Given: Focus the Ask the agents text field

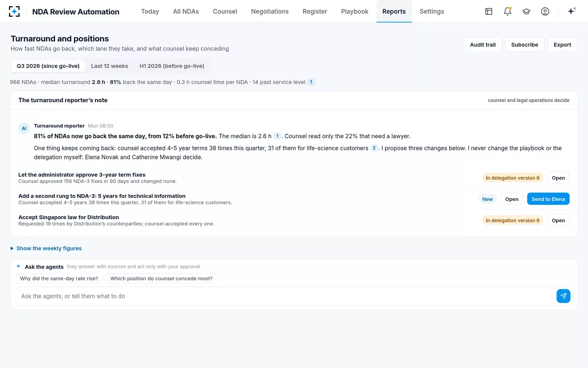Looking at the screenshot, I should click(286, 296).
